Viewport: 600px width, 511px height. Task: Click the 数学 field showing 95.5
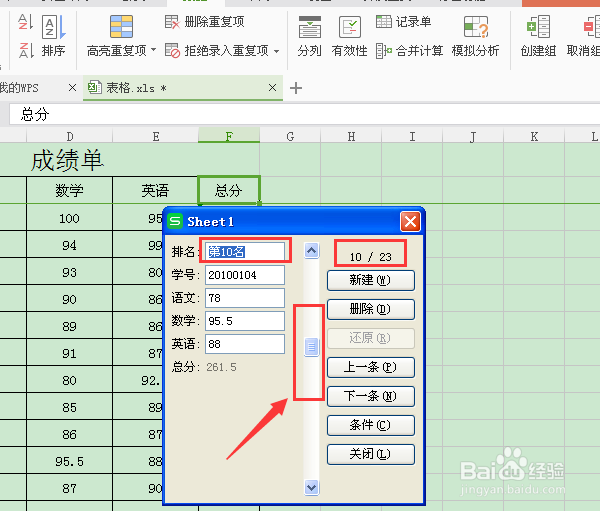(245, 321)
